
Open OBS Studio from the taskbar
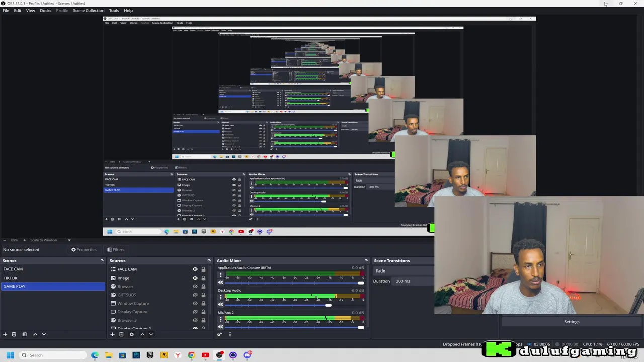219,355
